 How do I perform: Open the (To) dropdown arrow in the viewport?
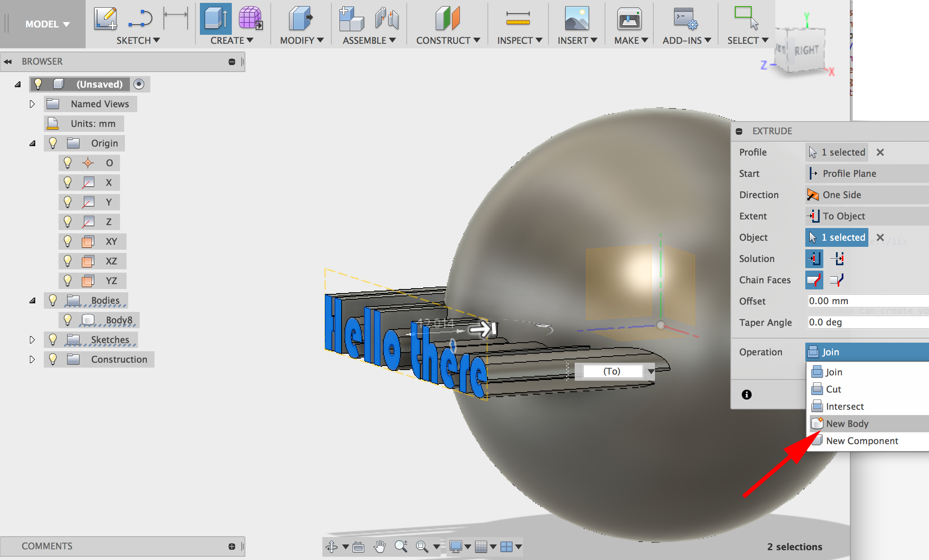(651, 372)
